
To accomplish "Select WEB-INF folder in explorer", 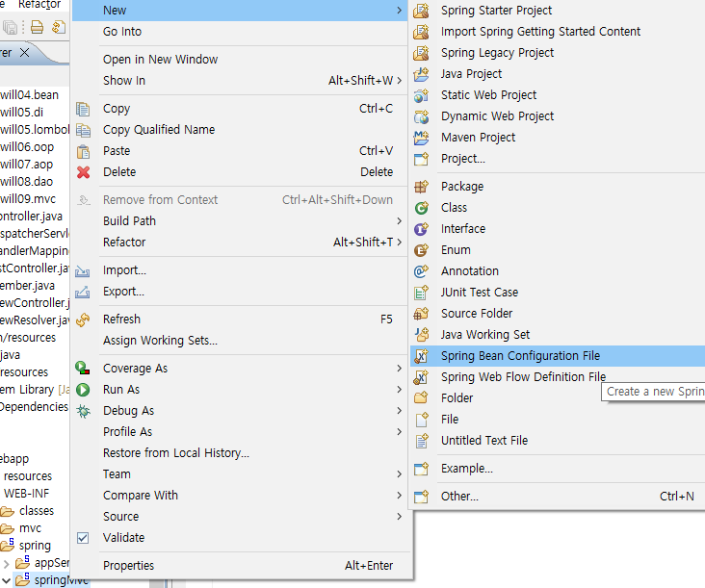I will pyautogui.click(x=26, y=494).
